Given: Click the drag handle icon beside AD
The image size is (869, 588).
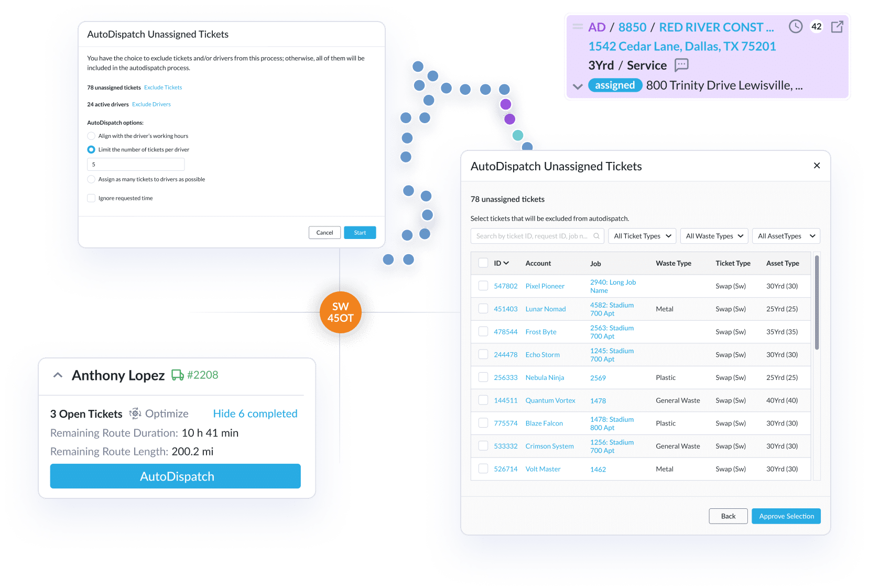Looking at the screenshot, I should [578, 27].
